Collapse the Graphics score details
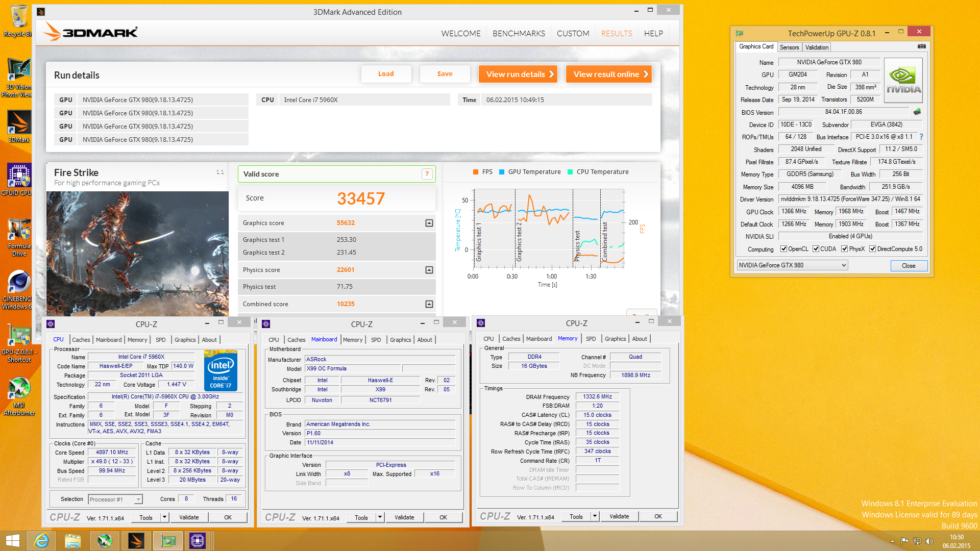Screen dimensions: 980x551 click(x=429, y=223)
